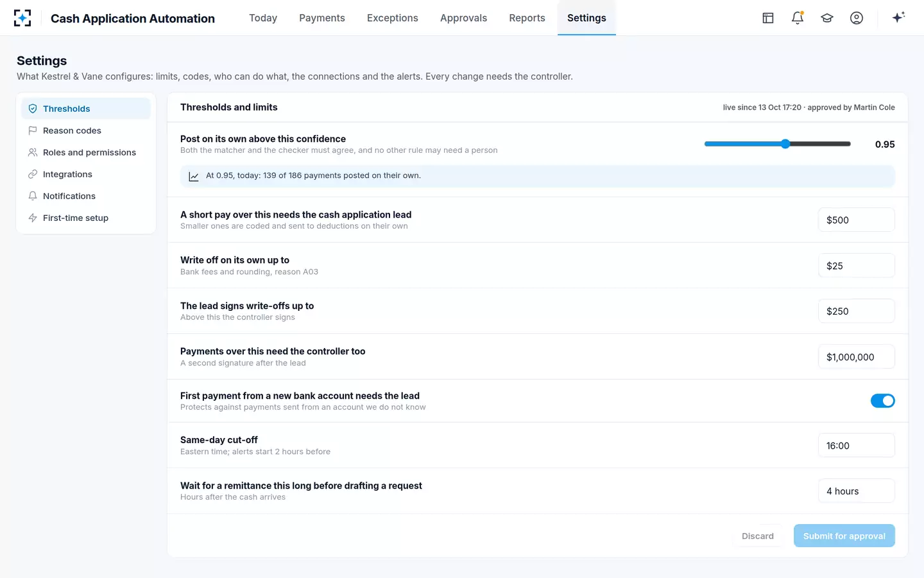
Task: Click the confidence slider handle
Action: point(785,144)
